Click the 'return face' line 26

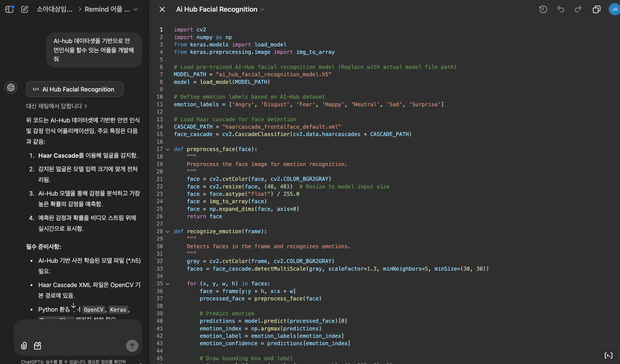tap(204, 216)
